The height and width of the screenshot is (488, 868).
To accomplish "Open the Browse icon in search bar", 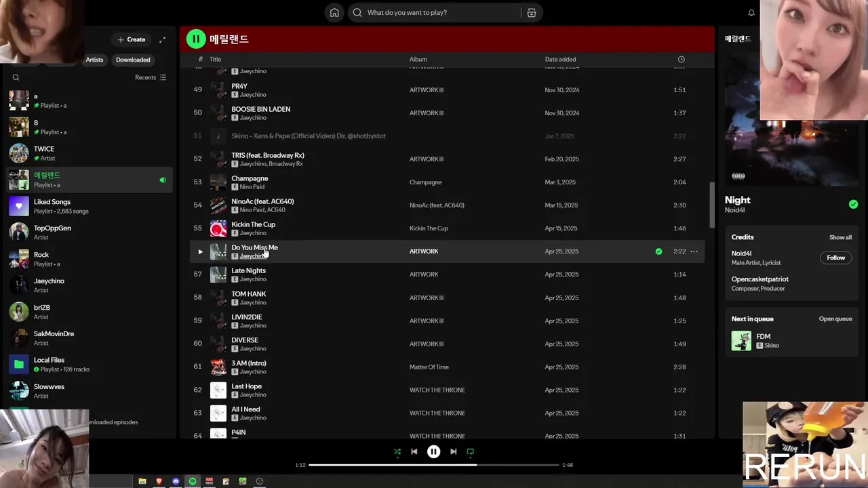I will pos(532,13).
